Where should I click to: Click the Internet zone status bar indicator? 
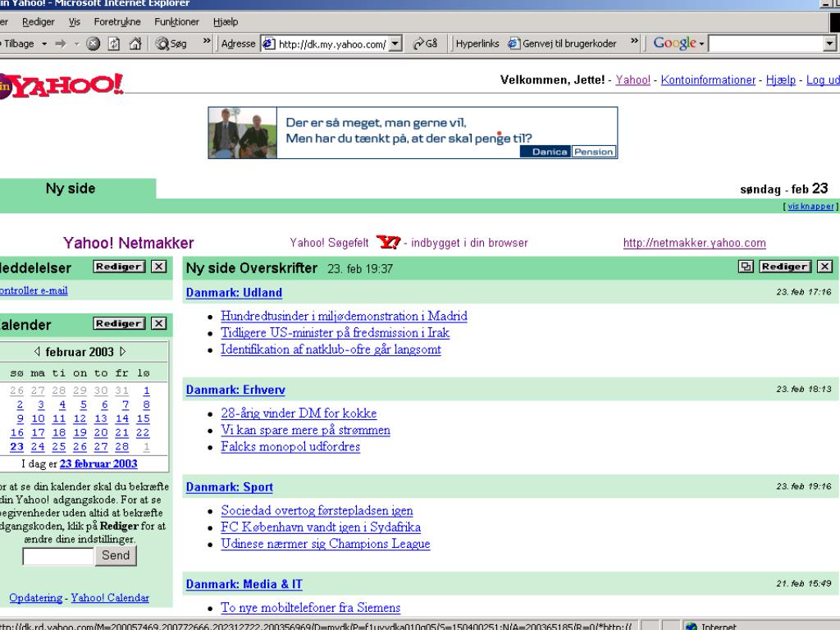711,626
